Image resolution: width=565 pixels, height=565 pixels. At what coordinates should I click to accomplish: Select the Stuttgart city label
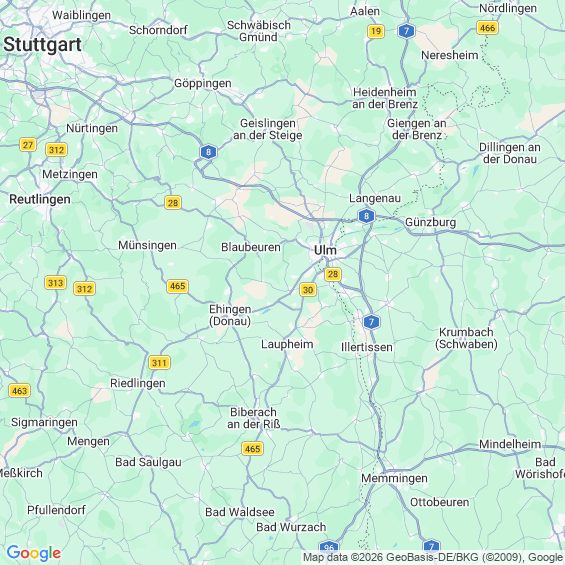43,45
